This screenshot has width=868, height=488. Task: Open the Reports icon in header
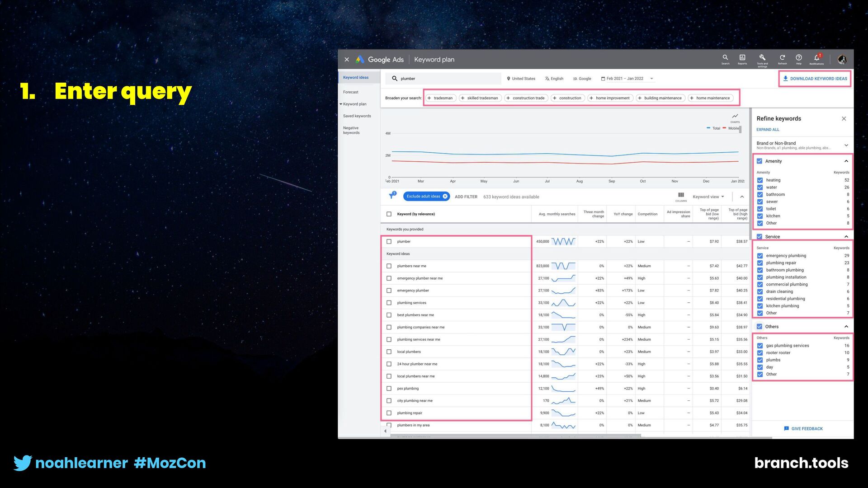[x=742, y=58]
